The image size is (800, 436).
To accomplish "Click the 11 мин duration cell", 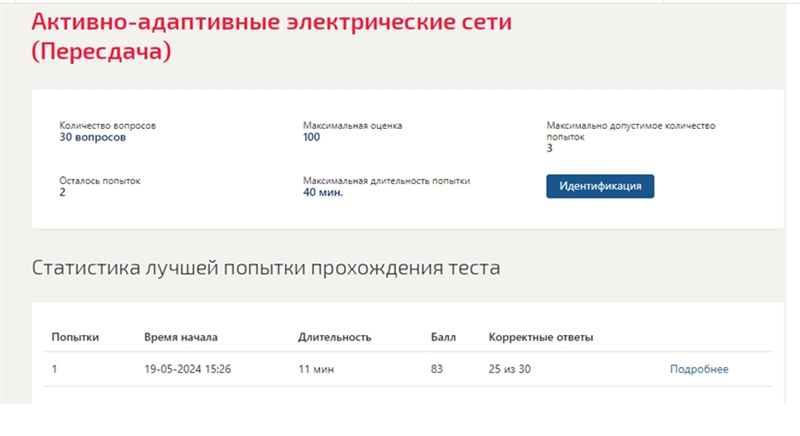I will tap(316, 369).
